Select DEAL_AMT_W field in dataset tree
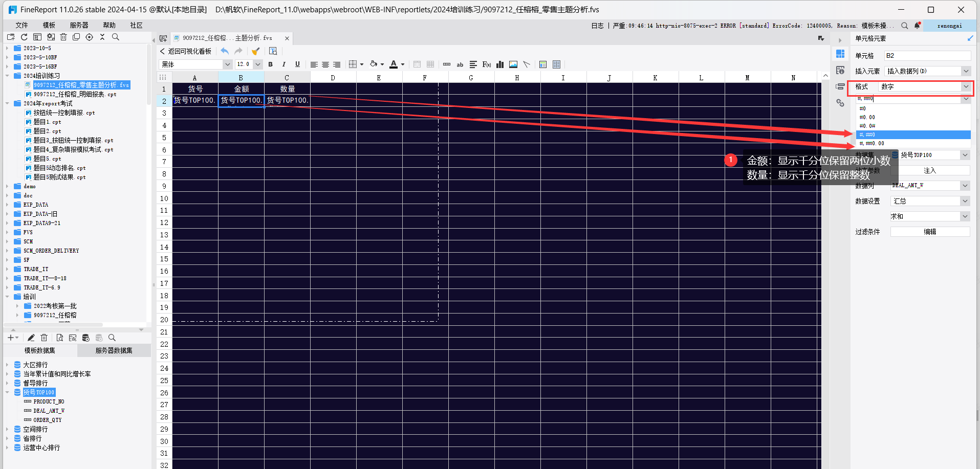This screenshot has width=980, height=469. coord(49,411)
